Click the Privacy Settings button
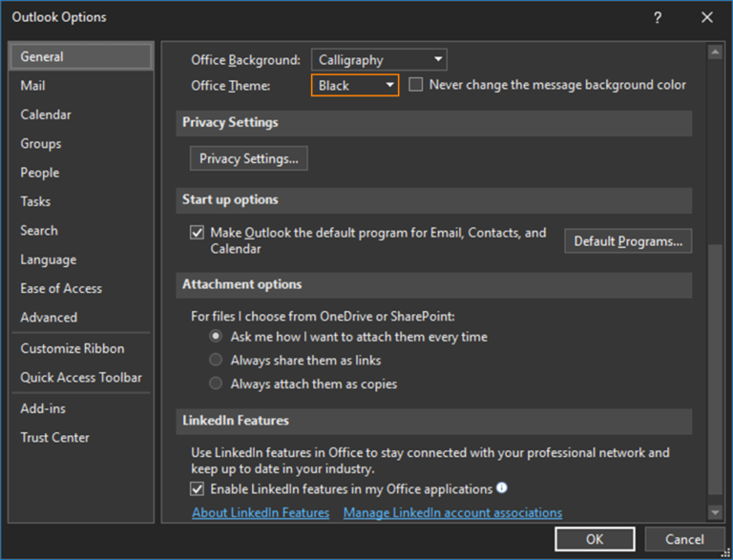The width and height of the screenshot is (733, 560). 249,158
